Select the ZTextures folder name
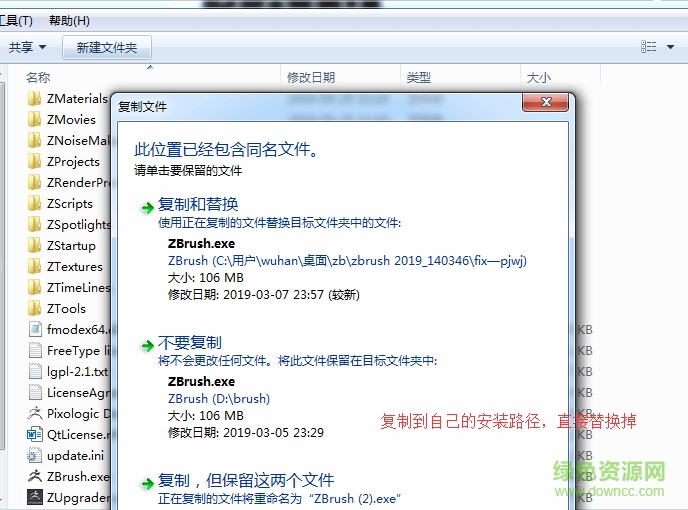 point(75,267)
